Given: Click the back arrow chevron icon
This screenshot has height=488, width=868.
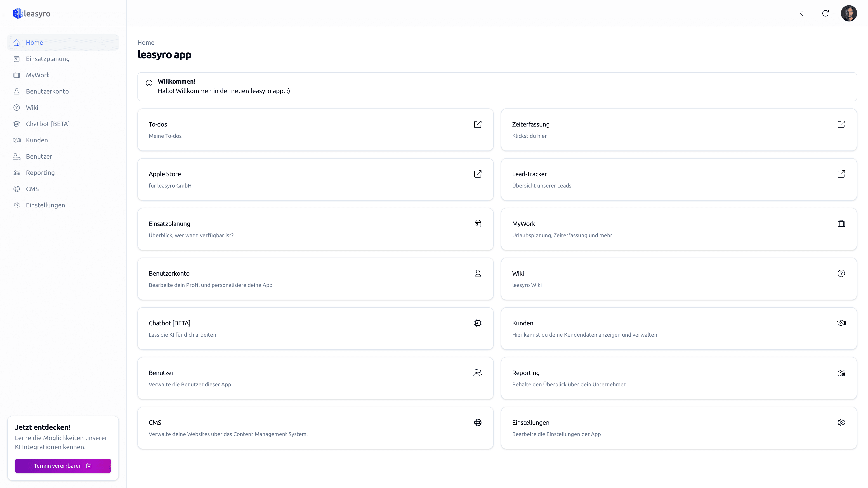Looking at the screenshot, I should pos(802,14).
